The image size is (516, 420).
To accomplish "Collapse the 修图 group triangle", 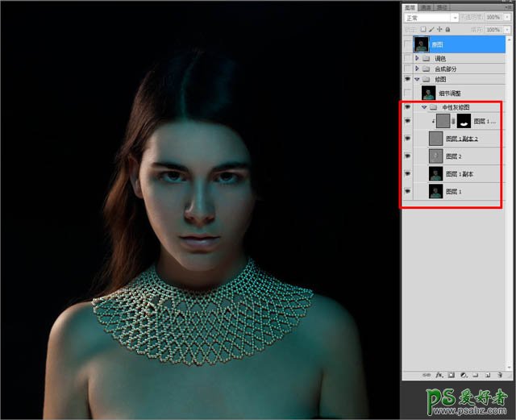I will [x=418, y=79].
